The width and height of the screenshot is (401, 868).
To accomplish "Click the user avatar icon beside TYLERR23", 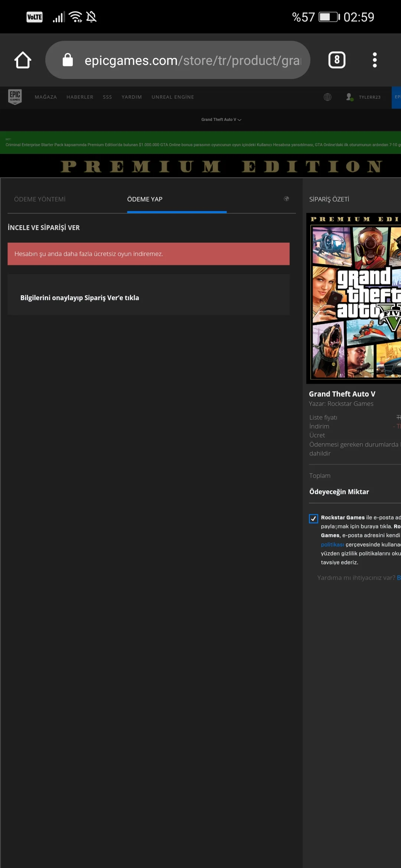I will pos(349,97).
